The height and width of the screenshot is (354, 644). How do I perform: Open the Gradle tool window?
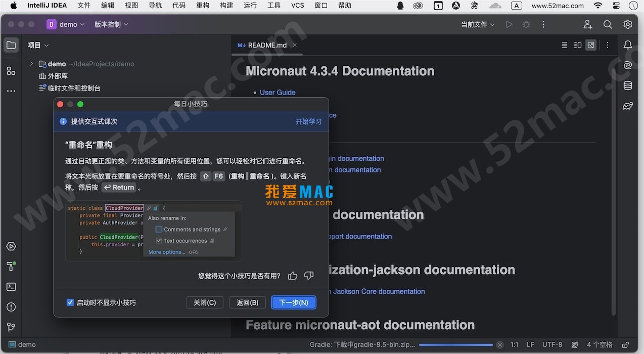pos(628,106)
